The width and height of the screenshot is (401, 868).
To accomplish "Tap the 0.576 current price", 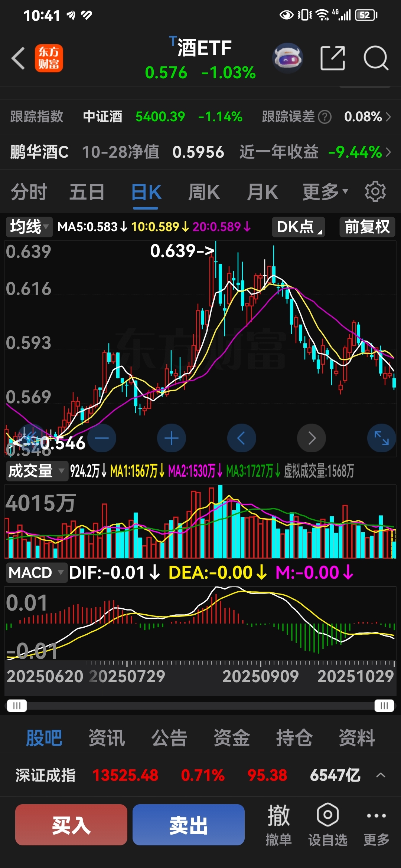I will coord(166,73).
